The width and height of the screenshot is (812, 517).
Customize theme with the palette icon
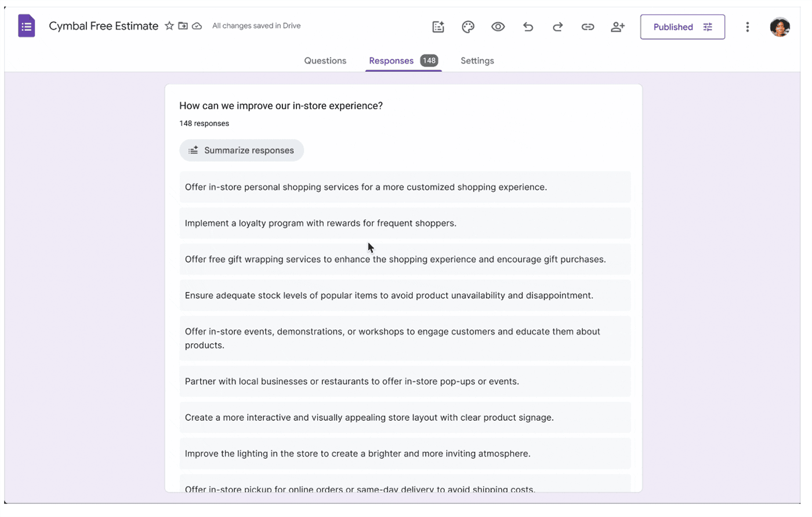pyautogui.click(x=468, y=27)
